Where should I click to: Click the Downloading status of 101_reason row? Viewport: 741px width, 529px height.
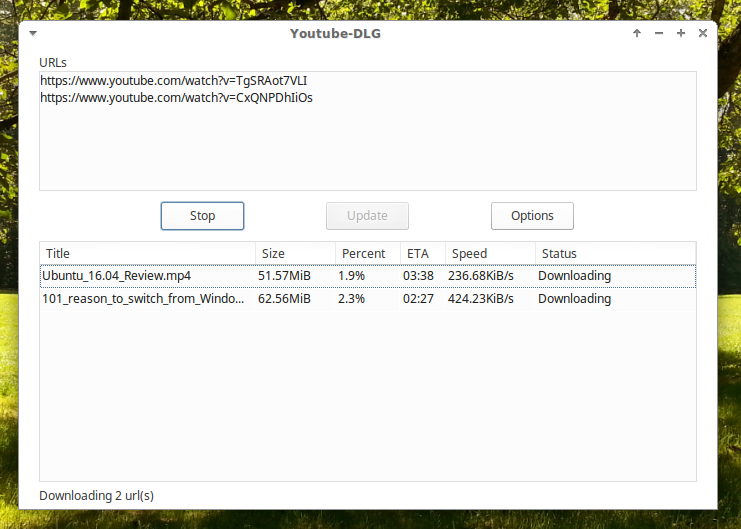(x=575, y=299)
